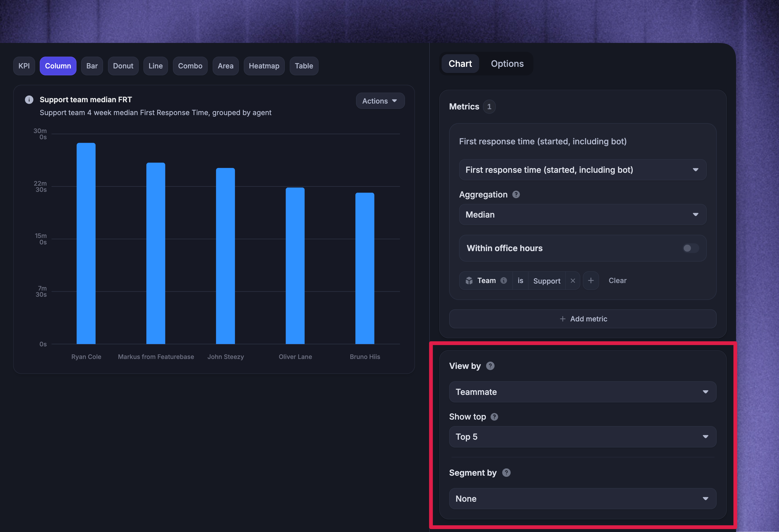Open the Top 5 dropdown
Viewport: 779px width, 532px height.
pos(583,437)
